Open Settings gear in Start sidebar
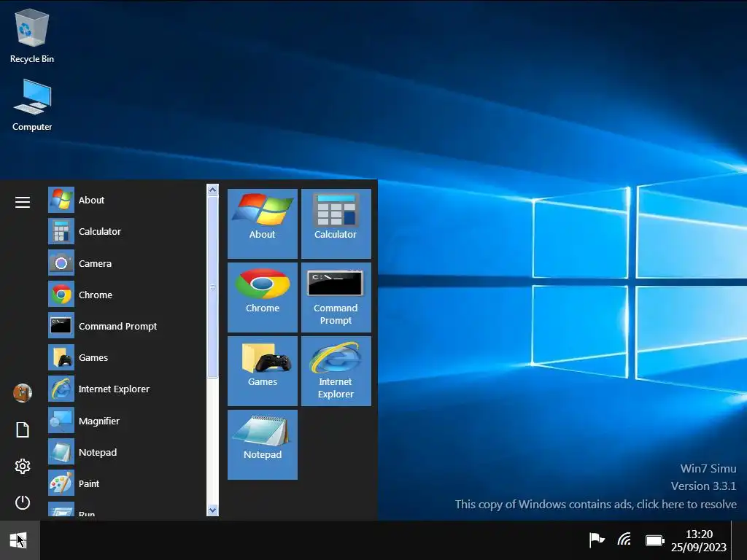The image size is (747, 560). [x=23, y=466]
